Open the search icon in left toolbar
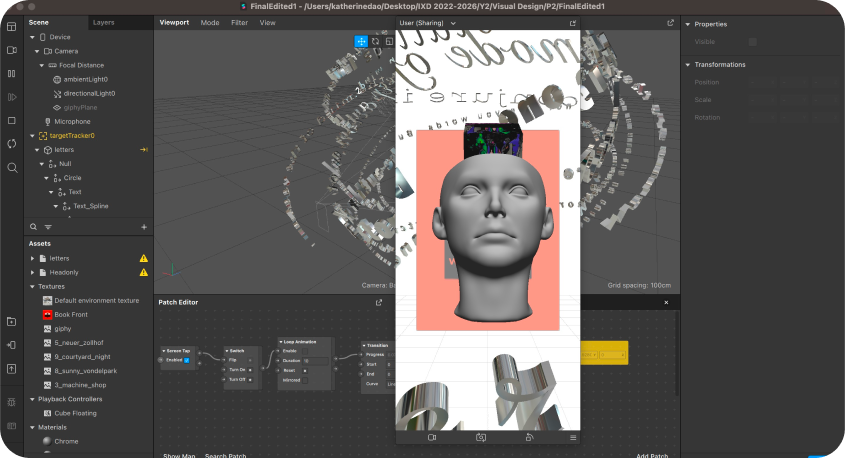845x458 pixels. click(x=11, y=167)
